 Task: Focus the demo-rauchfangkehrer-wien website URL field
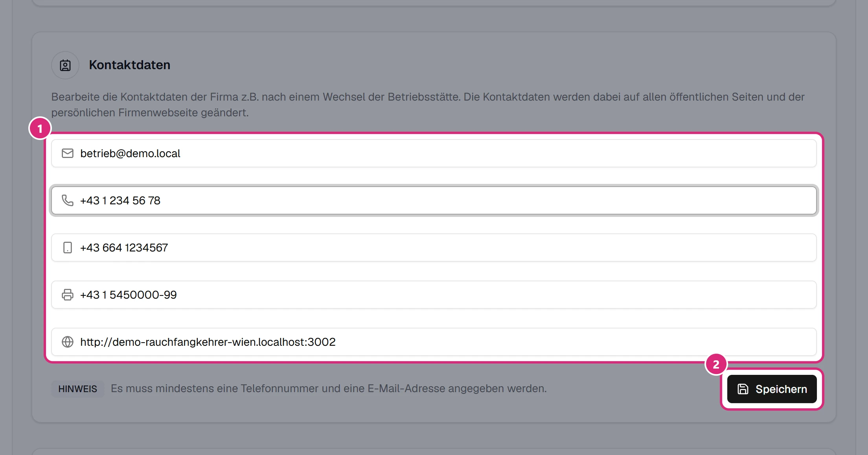[434, 342]
